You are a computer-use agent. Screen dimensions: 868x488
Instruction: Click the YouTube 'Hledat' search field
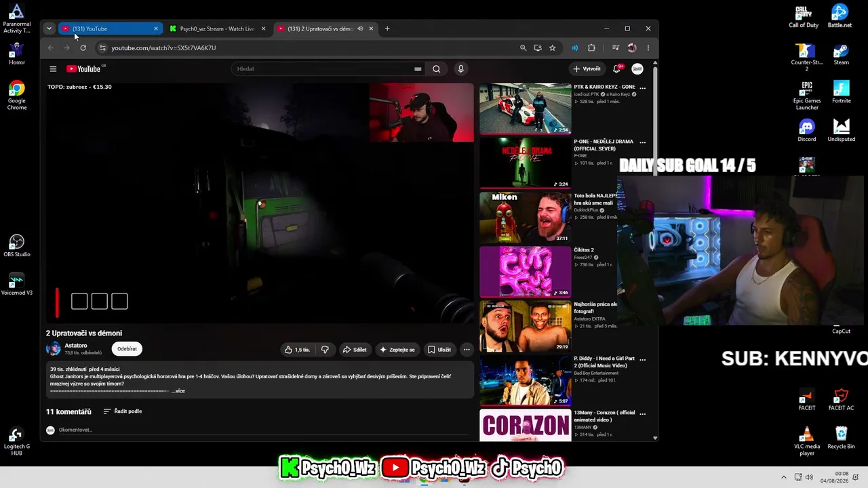pyautogui.click(x=330, y=68)
